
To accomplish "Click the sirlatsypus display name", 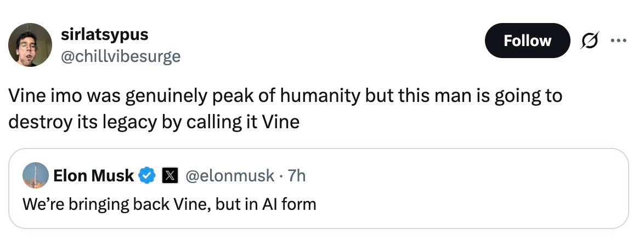I will pyautogui.click(x=104, y=34).
